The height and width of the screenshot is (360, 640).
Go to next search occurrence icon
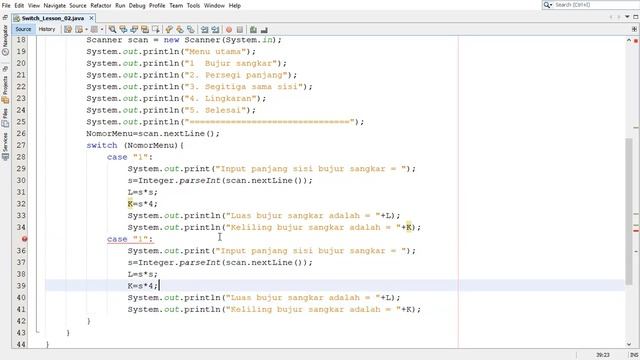pos(134,29)
